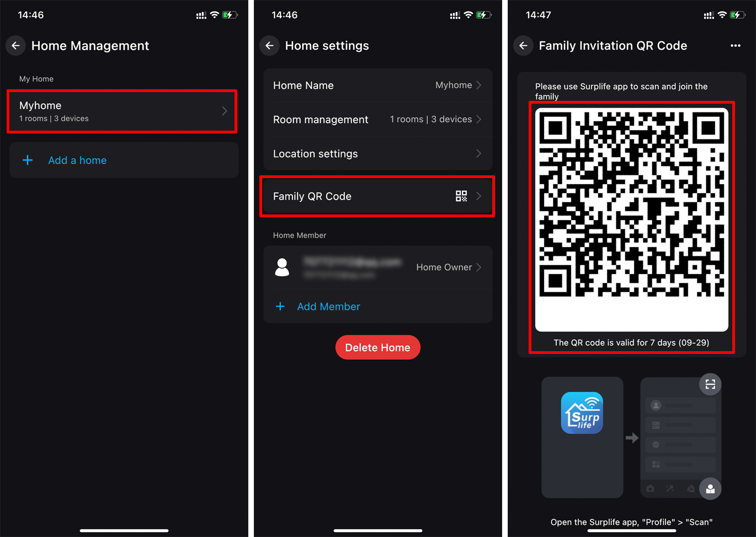Image resolution: width=756 pixels, height=537 pixels.
Task: Tap the plus icon beside Add Member
Action: (281, 307)
